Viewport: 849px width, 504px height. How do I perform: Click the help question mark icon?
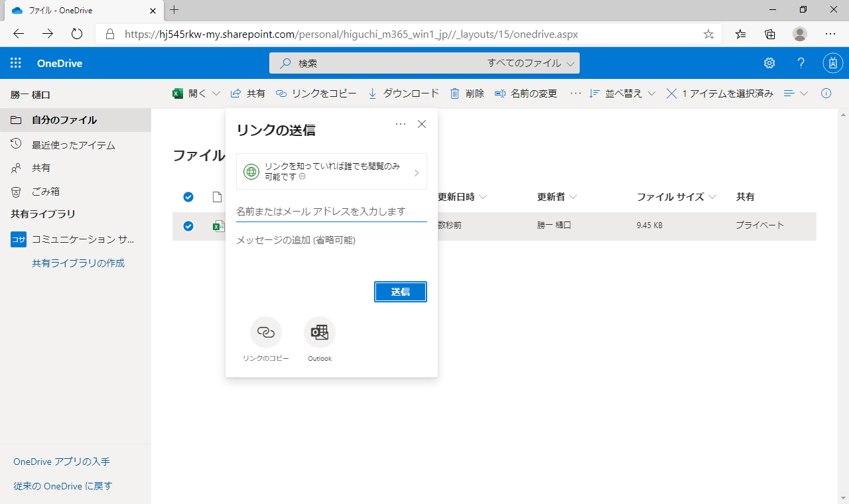[801, 64]
